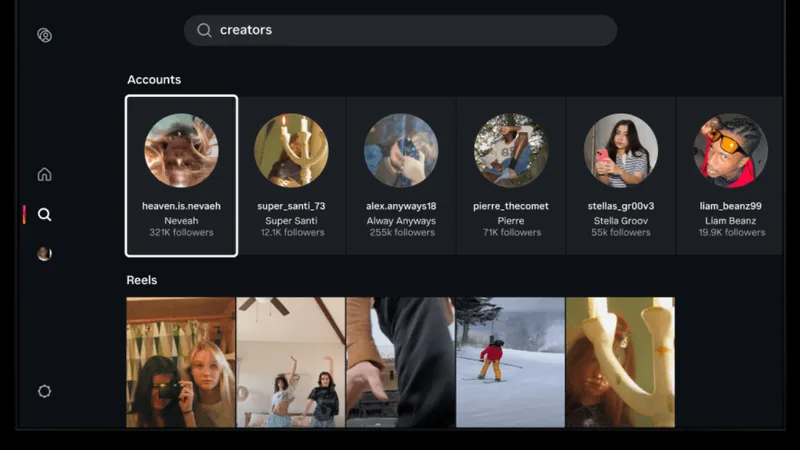Image resolution: width=800 pixels, height=450 pixels.
Task: Play the reel with the dark jacket close-up
Action: click(401, 362)
